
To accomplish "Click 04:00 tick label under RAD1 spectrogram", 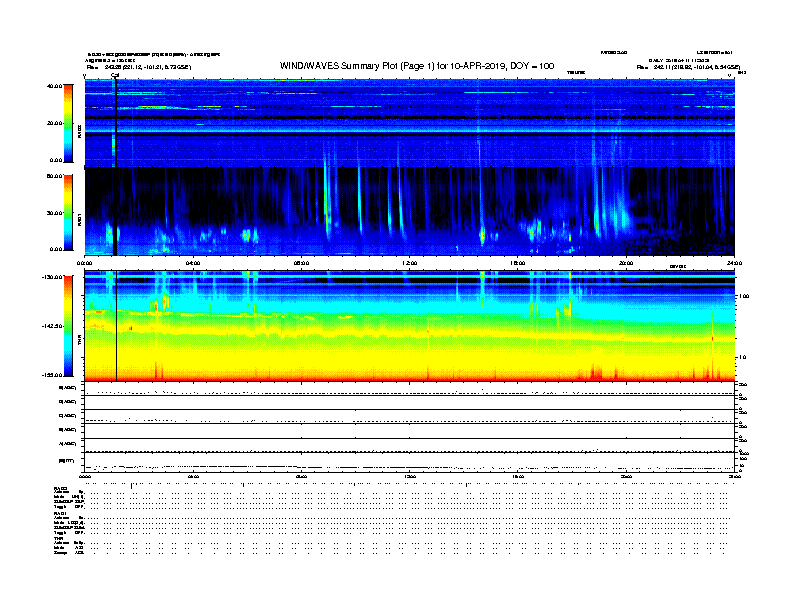I will click(x=193, y=263).
